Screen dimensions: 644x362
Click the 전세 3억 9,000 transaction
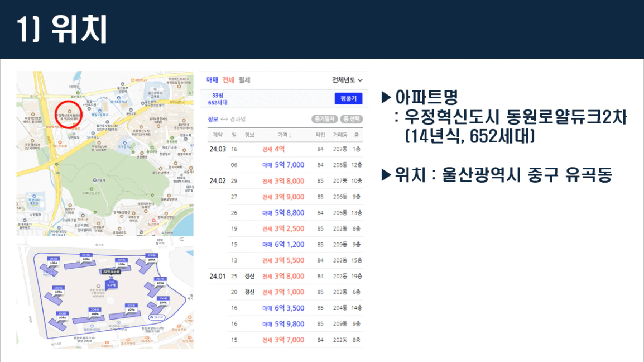pos(296,197)
